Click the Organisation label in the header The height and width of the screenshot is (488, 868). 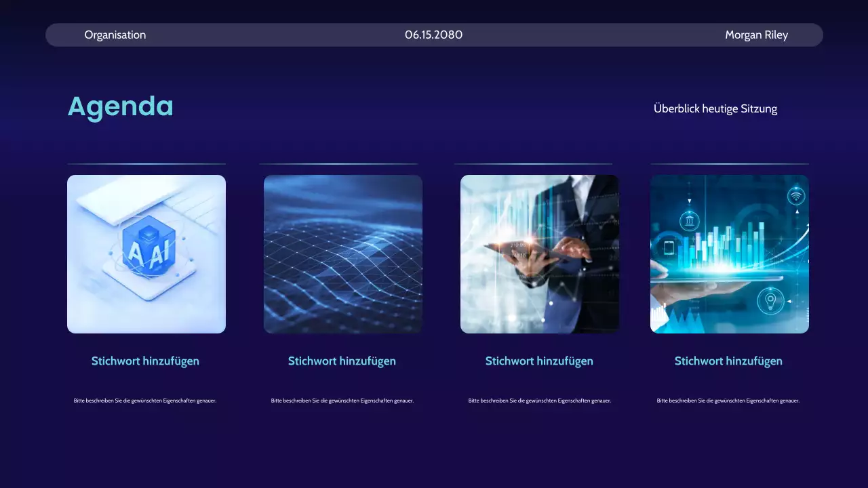click(x=115, y=35)
